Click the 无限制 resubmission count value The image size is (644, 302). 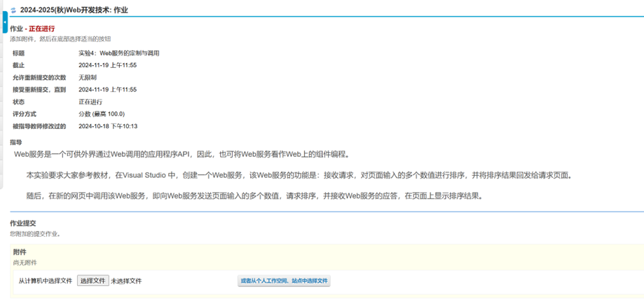coord(87,78)
